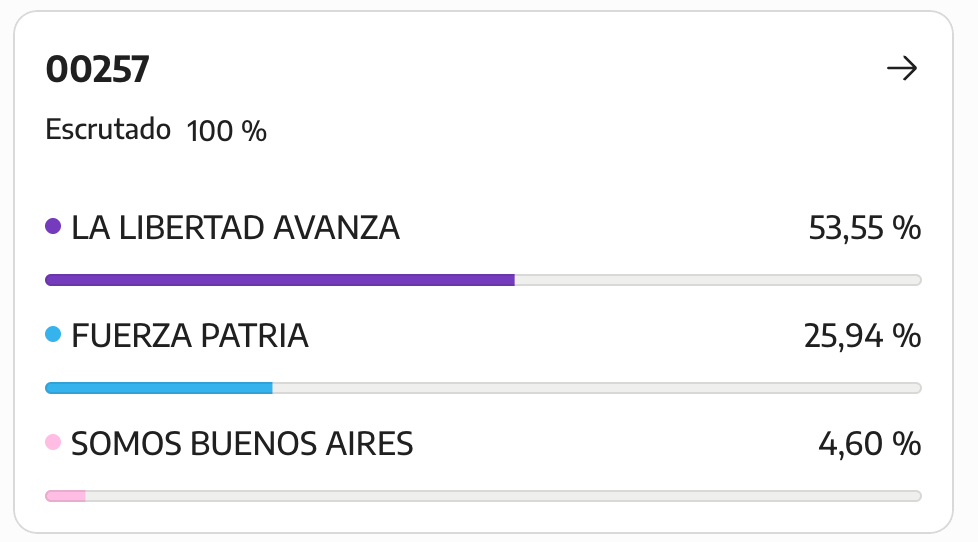Click the 25,94 % result value
The height and width of the screenshot is (542, 978).
[x=862, y=336]
